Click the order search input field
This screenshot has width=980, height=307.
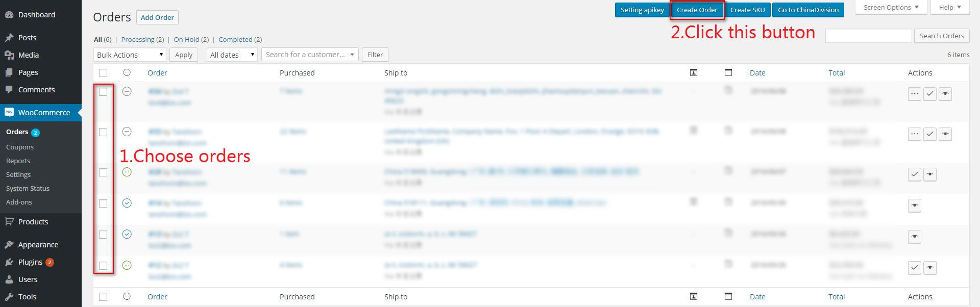[x=868, y=36]
